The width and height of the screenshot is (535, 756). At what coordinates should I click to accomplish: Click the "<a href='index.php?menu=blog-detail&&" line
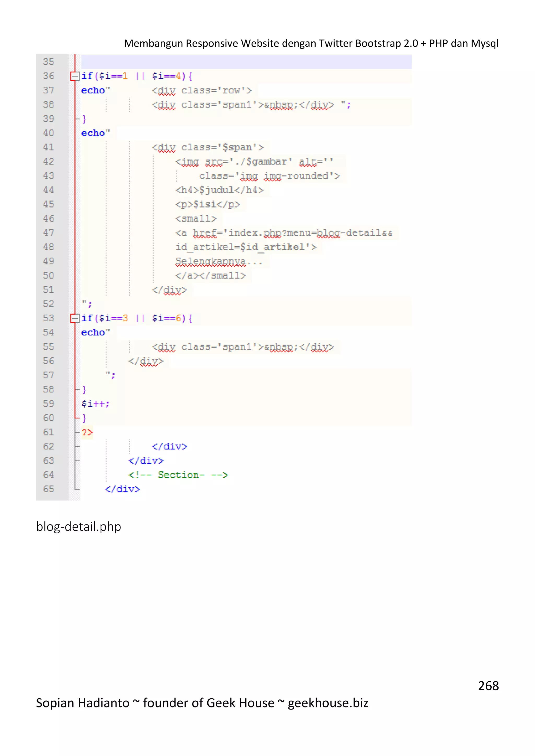pos(284,233)
